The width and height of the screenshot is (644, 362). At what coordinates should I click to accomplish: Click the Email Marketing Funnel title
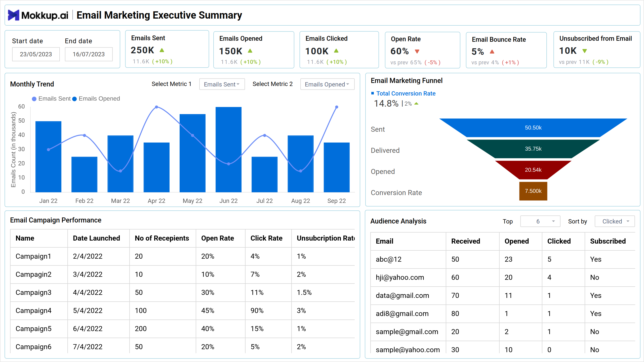click(x=407, y=80)
